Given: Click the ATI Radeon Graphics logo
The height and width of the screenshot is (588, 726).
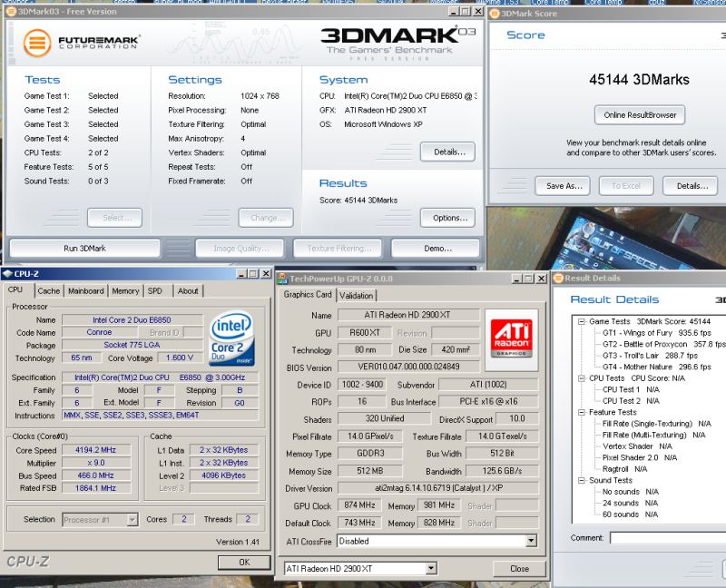Looking at the screenshot, I should tap(511, 338).
